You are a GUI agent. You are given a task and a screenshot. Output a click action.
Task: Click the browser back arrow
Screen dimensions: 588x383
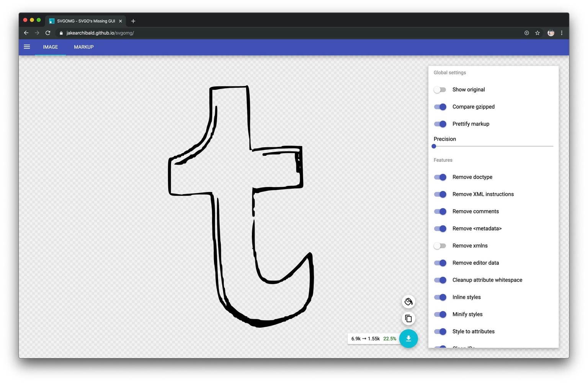[x=26, y=33]
